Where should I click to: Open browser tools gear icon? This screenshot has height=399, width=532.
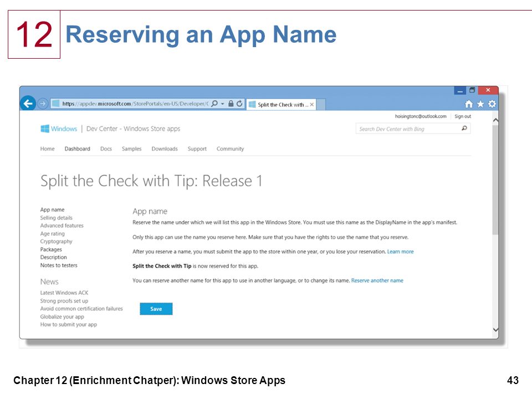pos(492,104)
